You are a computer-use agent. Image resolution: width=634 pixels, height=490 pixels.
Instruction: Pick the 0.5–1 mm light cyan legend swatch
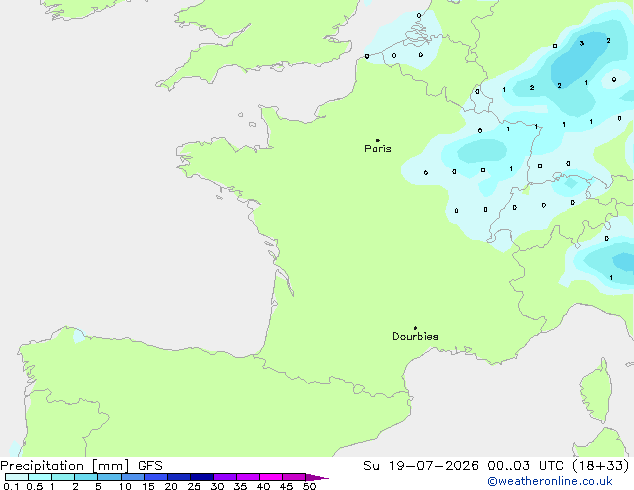point(40,477)
